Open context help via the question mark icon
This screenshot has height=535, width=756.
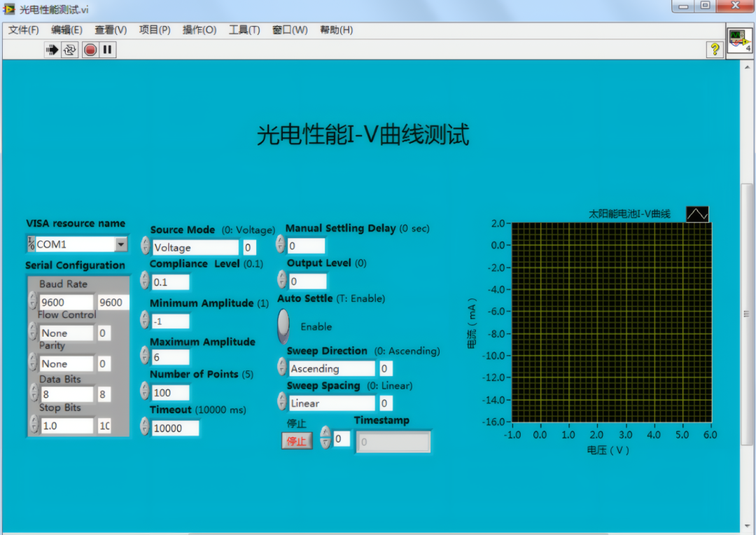point(713,49)
